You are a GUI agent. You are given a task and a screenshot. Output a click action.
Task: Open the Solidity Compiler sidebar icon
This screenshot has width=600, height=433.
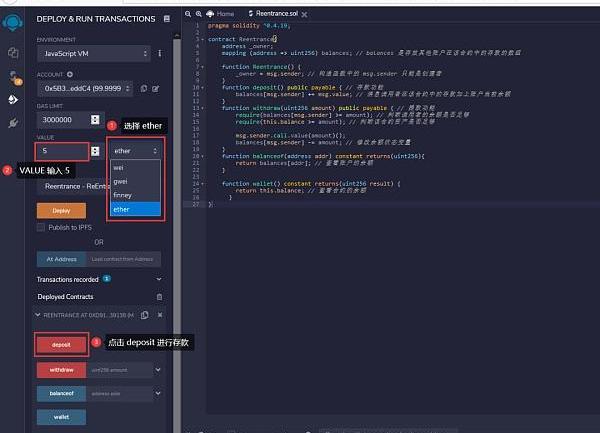[13, 75]
